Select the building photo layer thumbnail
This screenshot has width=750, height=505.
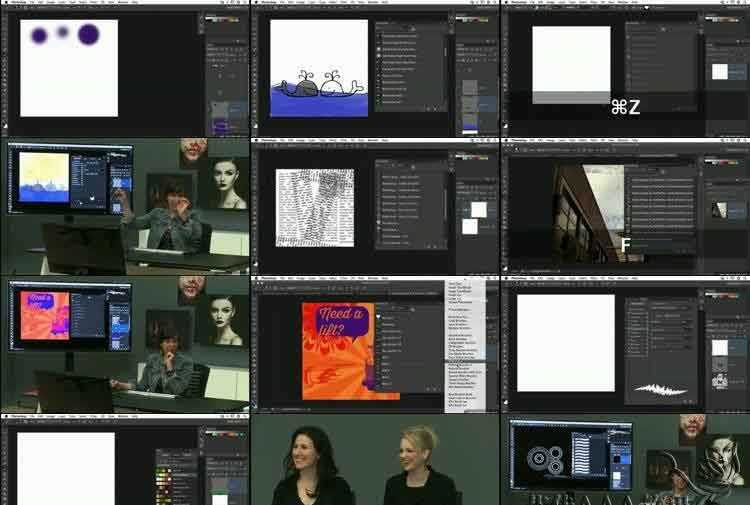click(x=719, y=210)
